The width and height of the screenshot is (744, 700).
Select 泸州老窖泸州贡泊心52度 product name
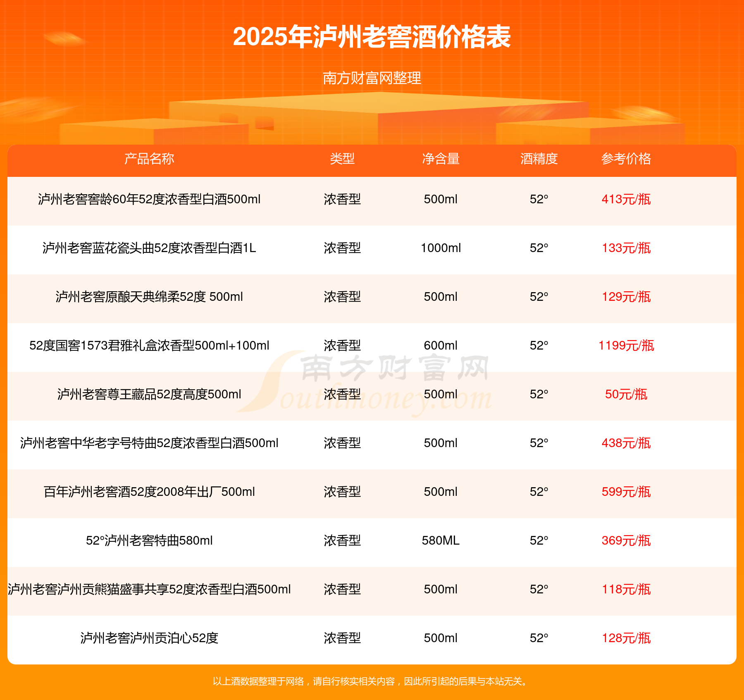coord(149,638)
